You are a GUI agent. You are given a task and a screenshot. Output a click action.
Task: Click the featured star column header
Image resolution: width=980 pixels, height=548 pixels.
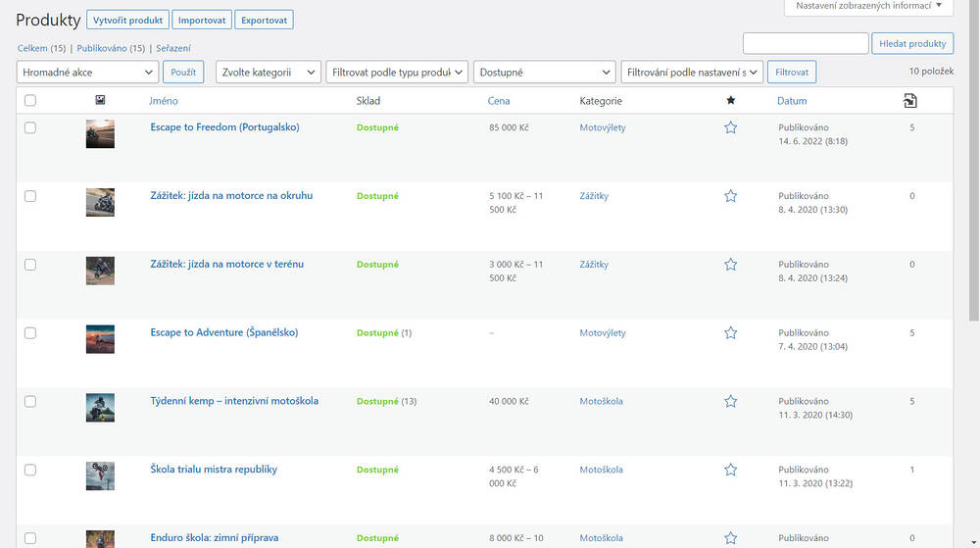click(731, 100)
